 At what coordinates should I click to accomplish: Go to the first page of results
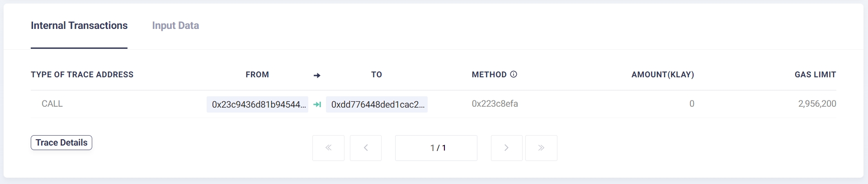pyautogui.click(x=328, y=148)
